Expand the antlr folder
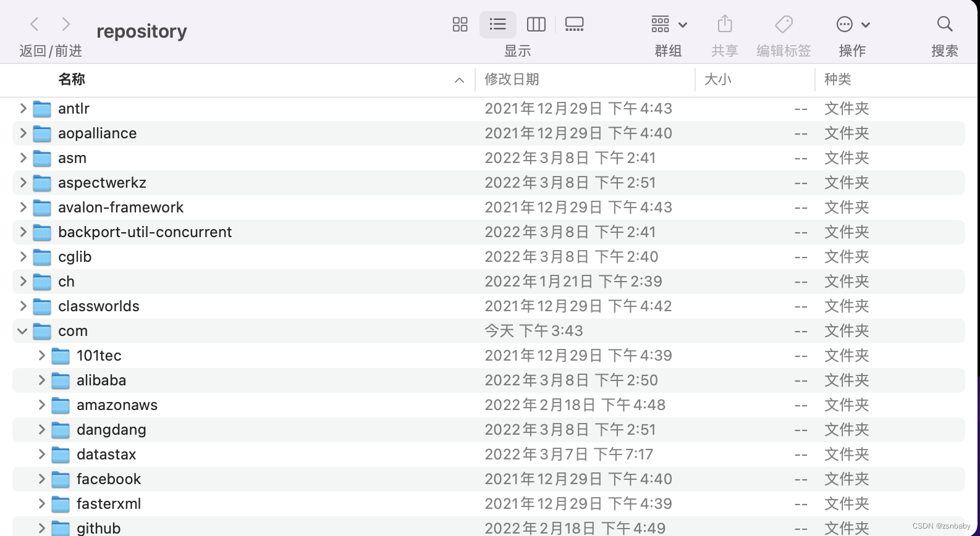Screen dimensions: 980x536 (23, 109)
